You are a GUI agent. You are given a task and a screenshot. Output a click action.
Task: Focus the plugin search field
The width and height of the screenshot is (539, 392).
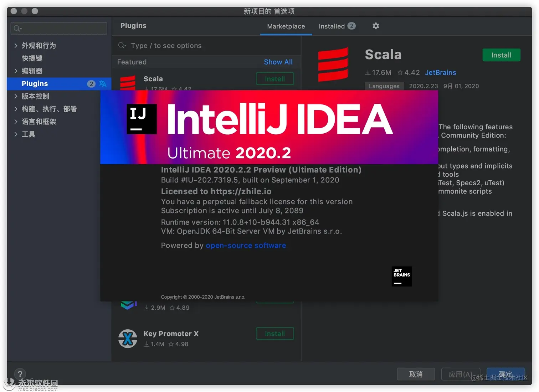(x=206, y=46)
